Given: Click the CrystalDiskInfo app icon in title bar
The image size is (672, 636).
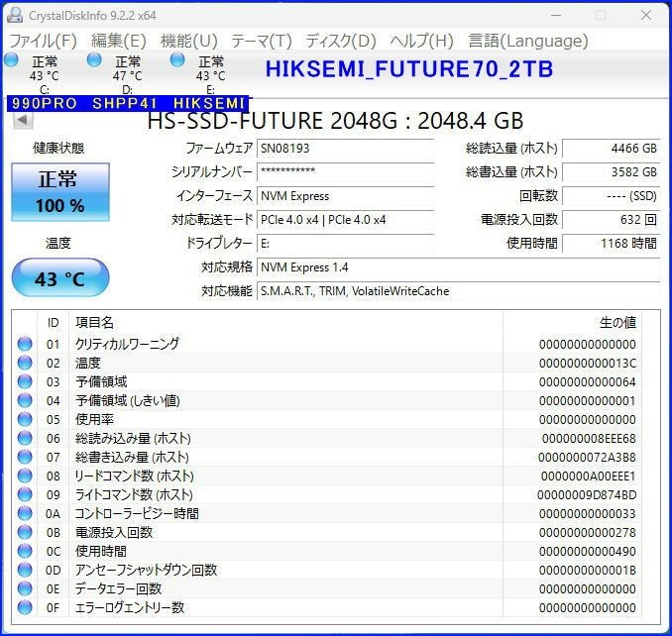Looking at the screenshot, I should [x=15, y=15].
